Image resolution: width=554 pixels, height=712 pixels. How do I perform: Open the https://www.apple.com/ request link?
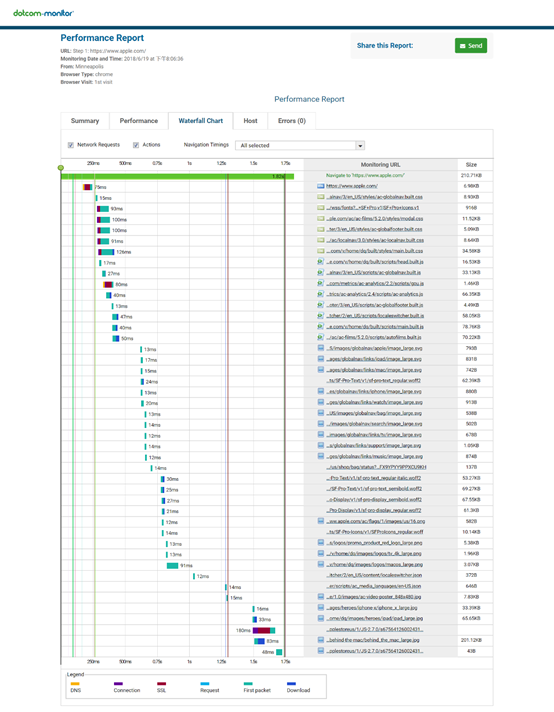pyautogui.click(x=351, y=186)
